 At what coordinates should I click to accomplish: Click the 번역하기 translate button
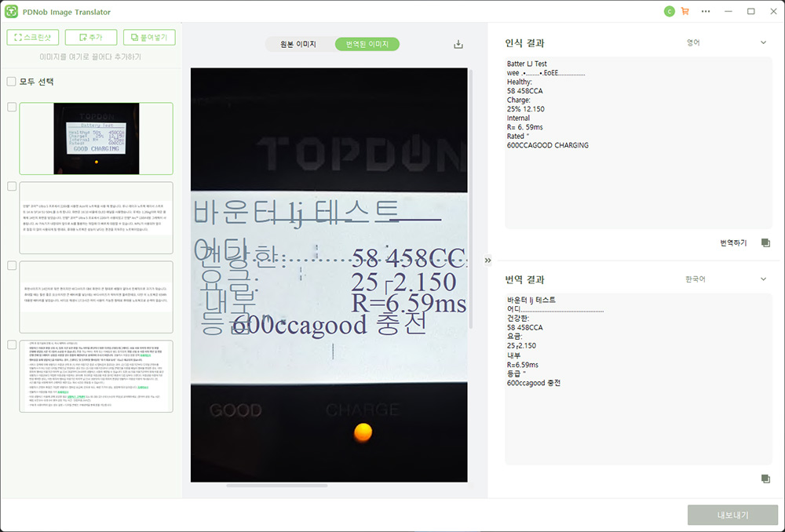click(x=733, y=242)
